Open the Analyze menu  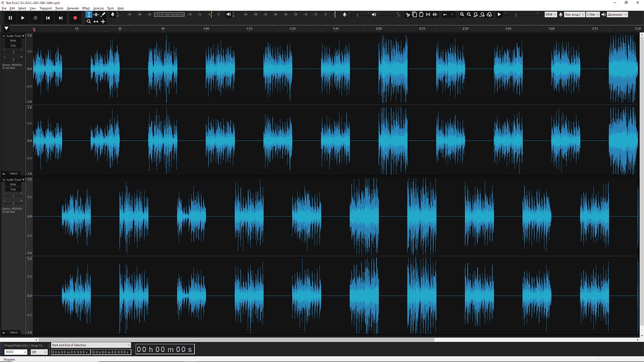point(99,9)
